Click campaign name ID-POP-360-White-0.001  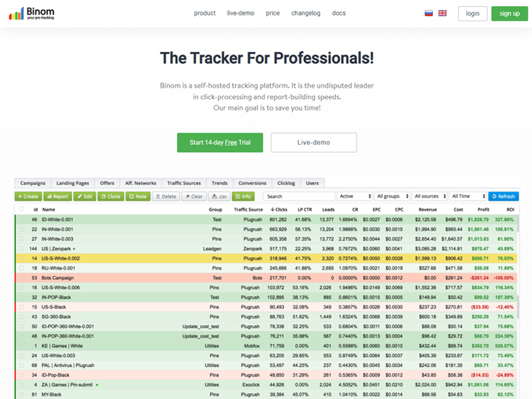point(68,327)
